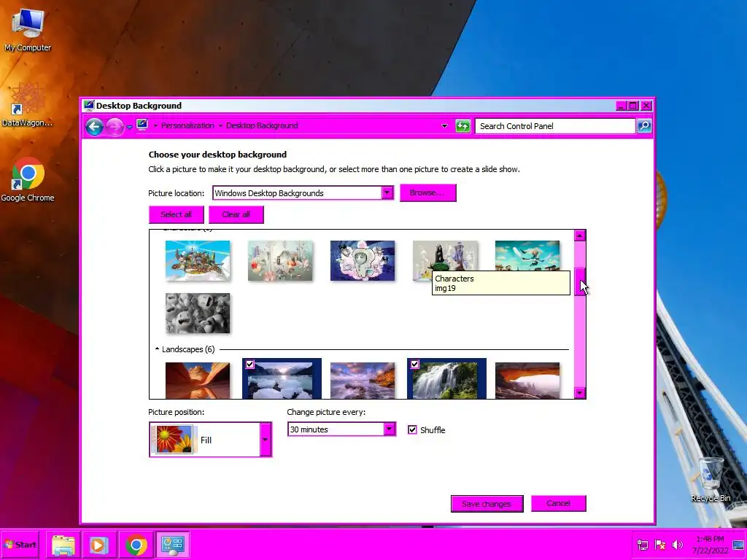
Task: Open Windows Explorer from taskbar
Action: pos(63,545)
